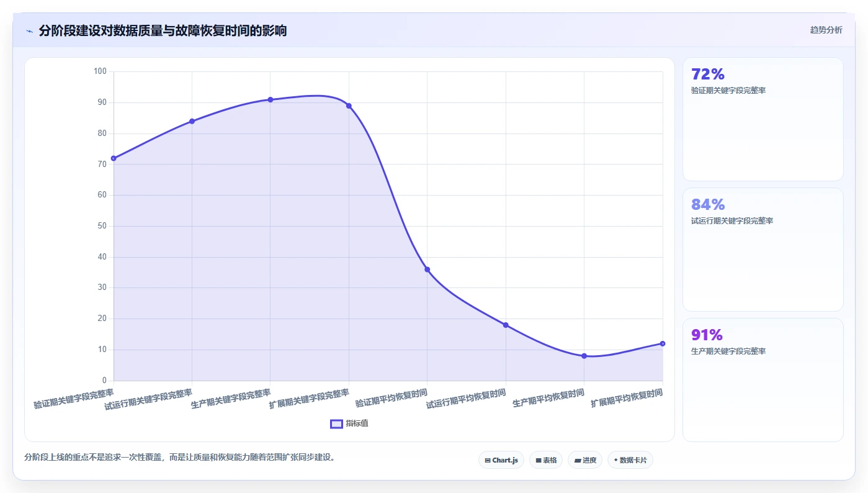868x493 pixels.
Task: Click the data point for 扩展期平均恢复时间
Action: pos(663,343)
